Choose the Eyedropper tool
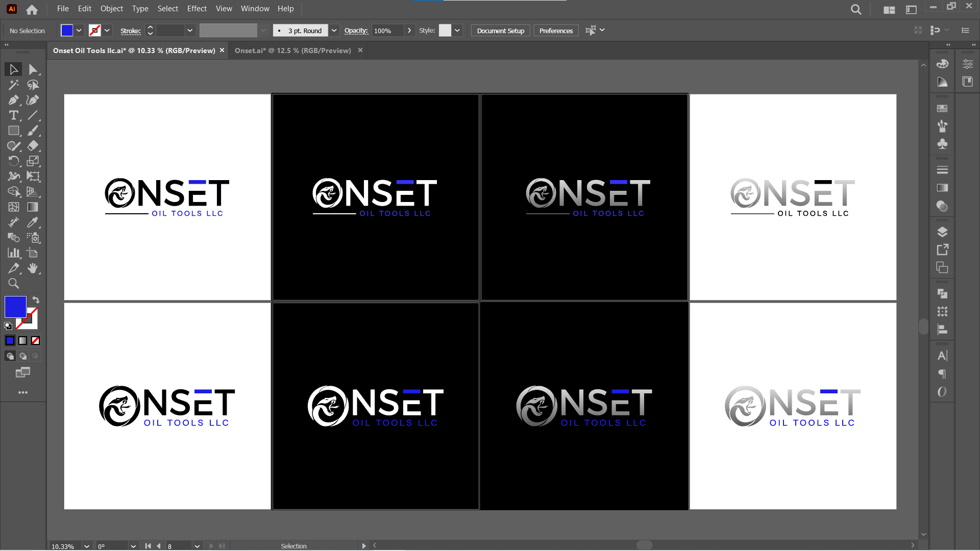Image resolution: width=980 pixels, height=551 pixels. 33,223
